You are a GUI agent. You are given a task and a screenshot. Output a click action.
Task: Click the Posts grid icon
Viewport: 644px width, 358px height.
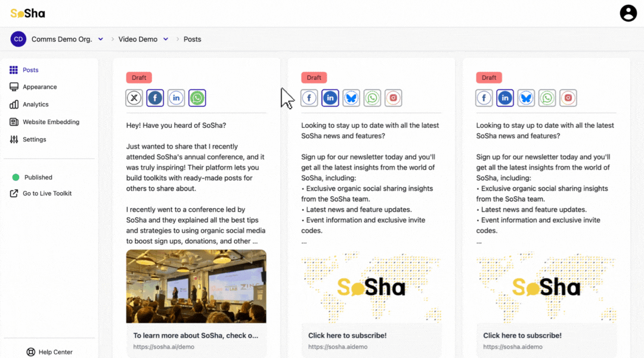tap(14, 70)
